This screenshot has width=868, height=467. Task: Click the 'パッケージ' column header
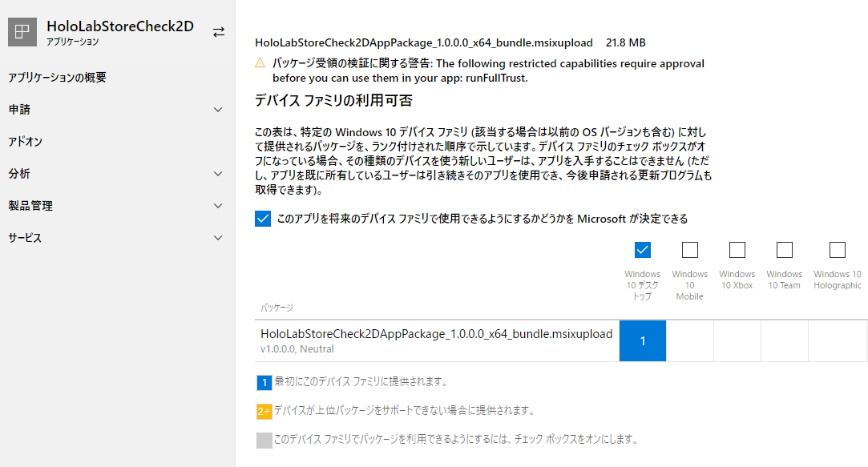coord(277,308)
